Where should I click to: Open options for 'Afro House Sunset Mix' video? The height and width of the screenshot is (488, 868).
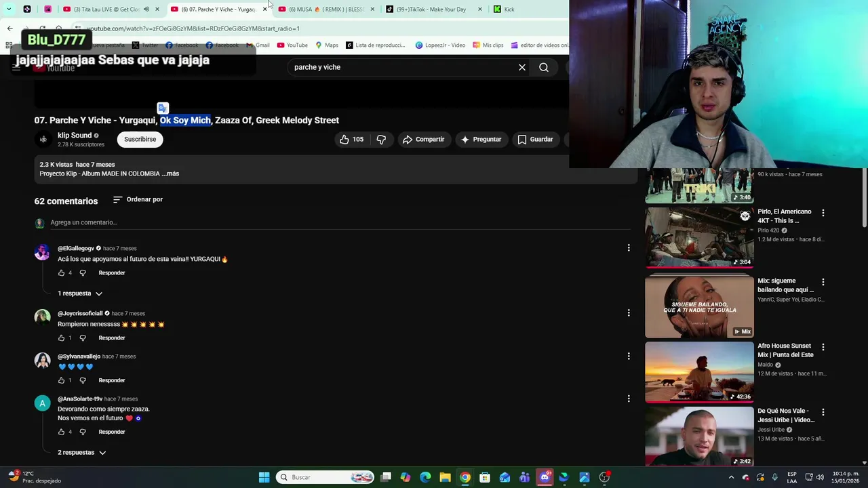coord(823,347)
